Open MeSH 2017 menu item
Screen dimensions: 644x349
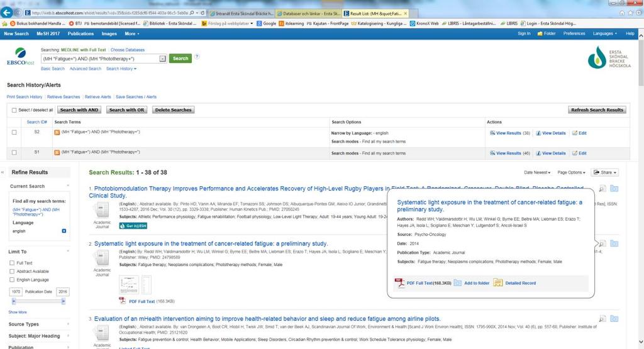48,34
